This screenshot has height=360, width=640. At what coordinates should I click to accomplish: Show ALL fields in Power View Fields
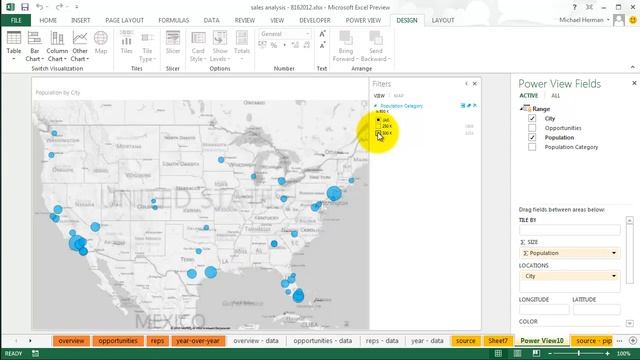pos(556,96)
